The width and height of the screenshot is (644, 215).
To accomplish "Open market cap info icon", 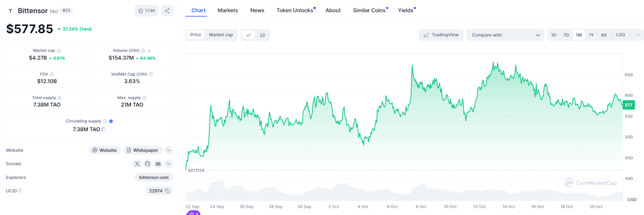I will coord(59,51).
